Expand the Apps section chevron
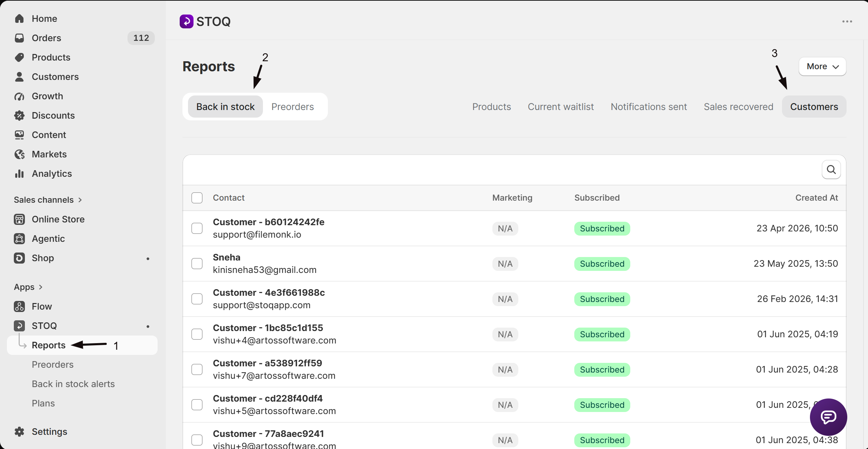The height and width of the screenshot is (449, 868). [41, 287]
